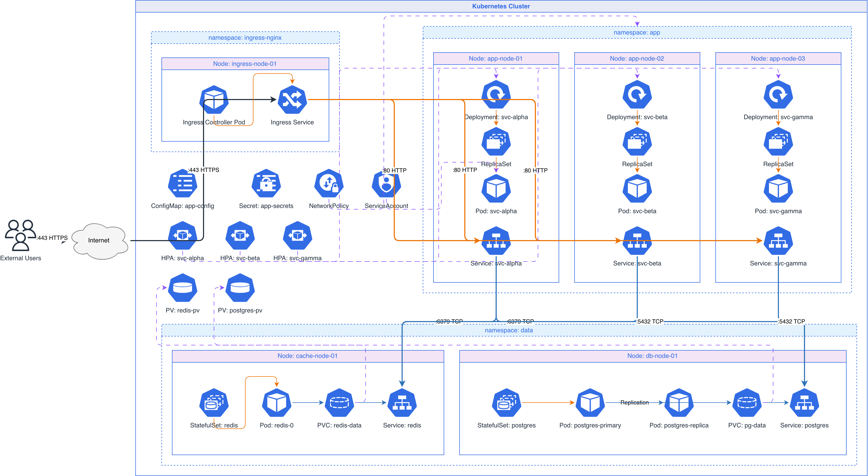The width and height of the screenshot is (868, 476).
Task: Click the ReplicaSet icon in app-node-01
Action: tap(496, 142)
